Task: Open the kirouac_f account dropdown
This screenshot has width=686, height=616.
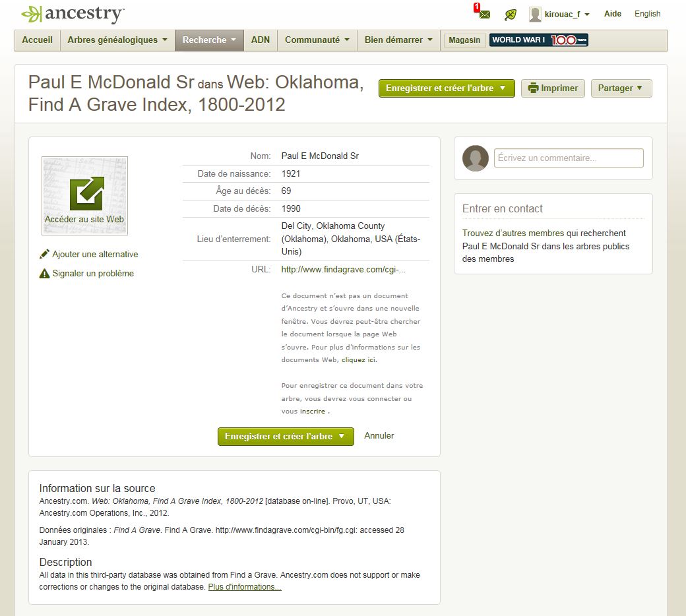Action: (567, 15)
